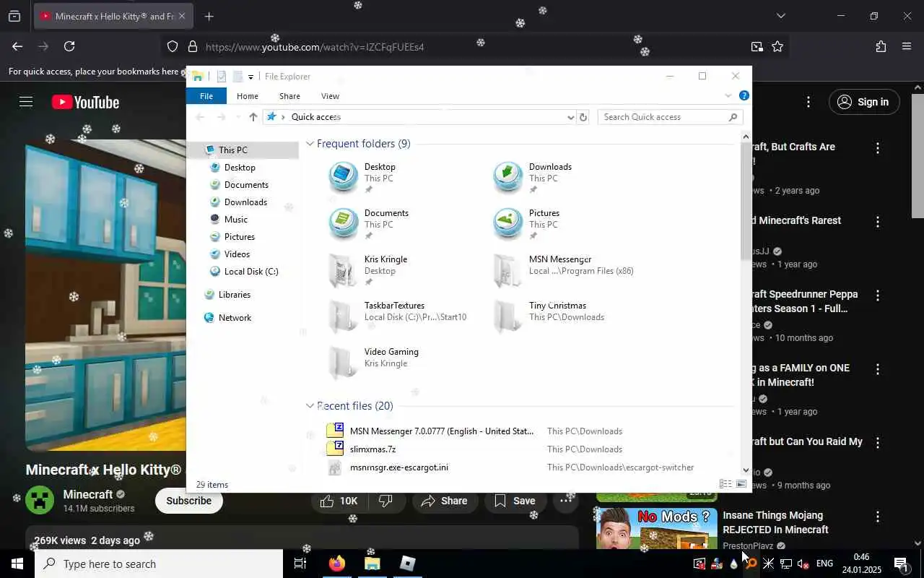Screen dimensions: 924x578
Task: Like the video with 10K likes
Action: pyautogui.click(x=339, y=501)
